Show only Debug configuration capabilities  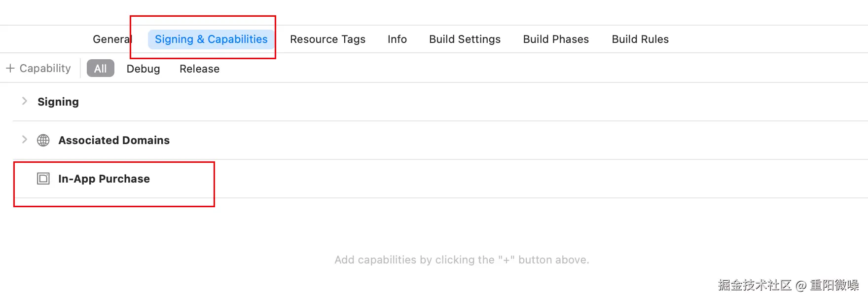click(x=143, y=69)
